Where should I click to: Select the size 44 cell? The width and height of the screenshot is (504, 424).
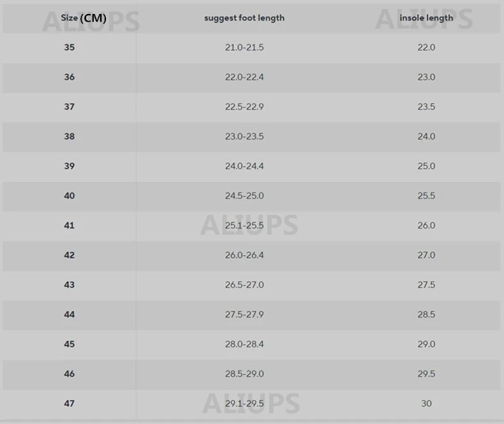pyautogui.click(x=70, y=314)
